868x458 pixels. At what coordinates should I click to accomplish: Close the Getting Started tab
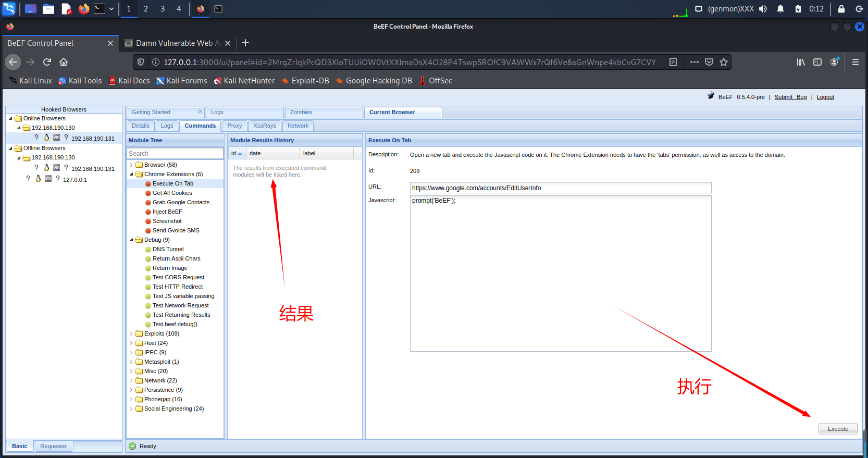(200, 112)
